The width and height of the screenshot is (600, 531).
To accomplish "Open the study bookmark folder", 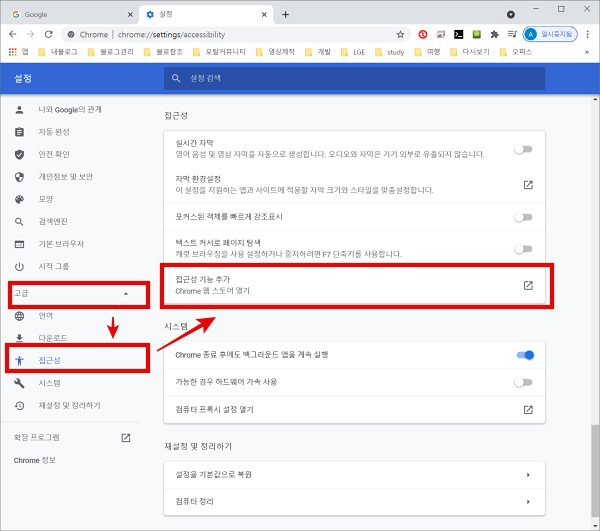I will pos(390,52).
